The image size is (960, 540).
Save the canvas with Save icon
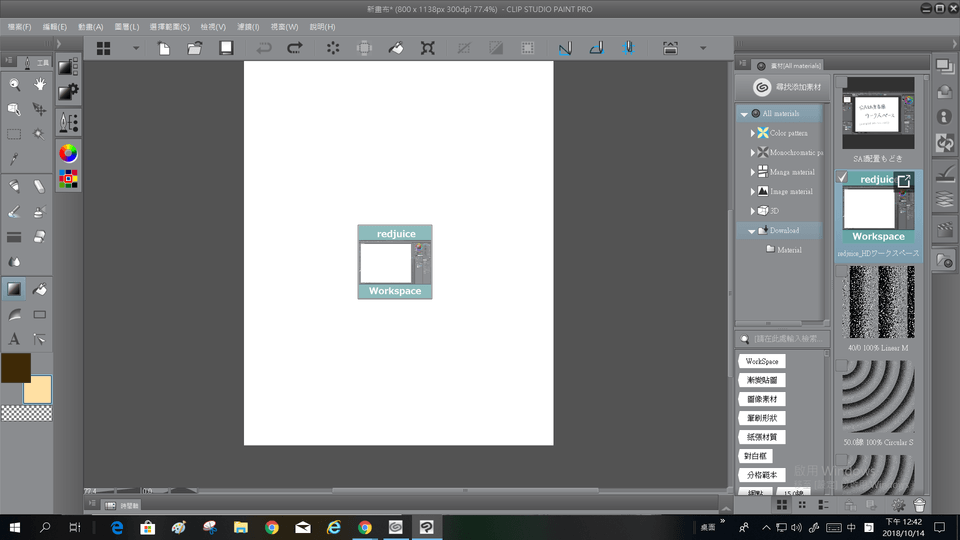[227, 48]
